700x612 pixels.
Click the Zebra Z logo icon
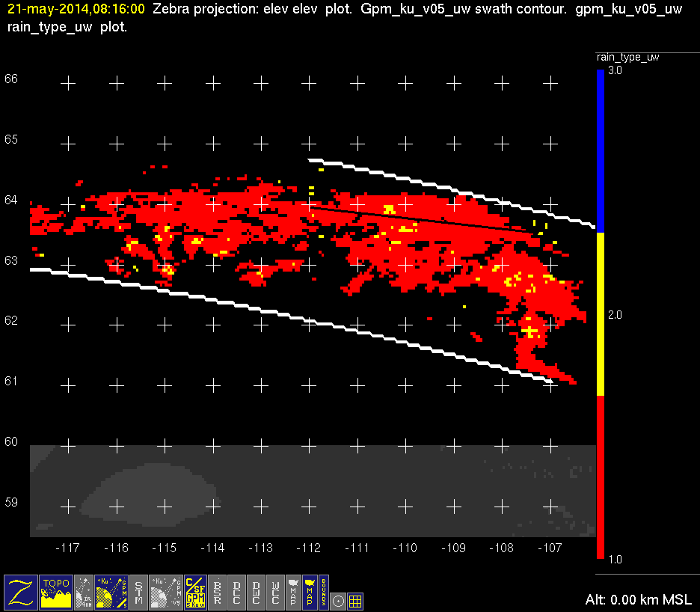point(20,592)
